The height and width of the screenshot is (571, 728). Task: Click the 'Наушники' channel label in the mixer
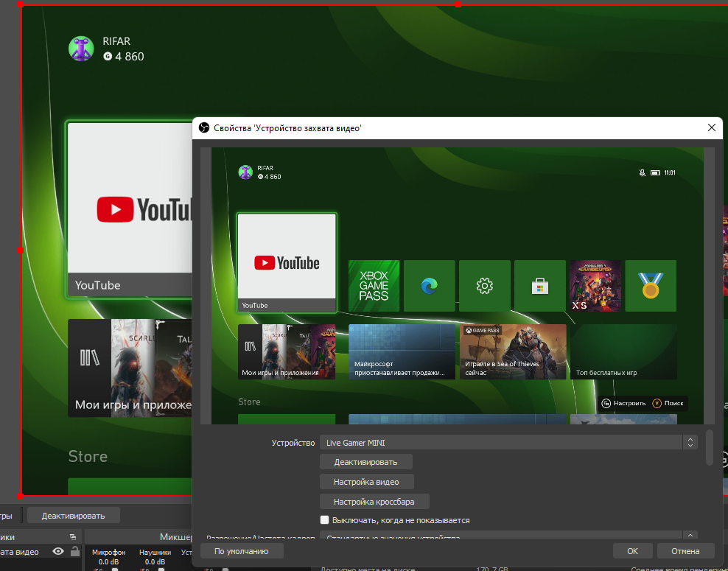(x=155, y=553)
